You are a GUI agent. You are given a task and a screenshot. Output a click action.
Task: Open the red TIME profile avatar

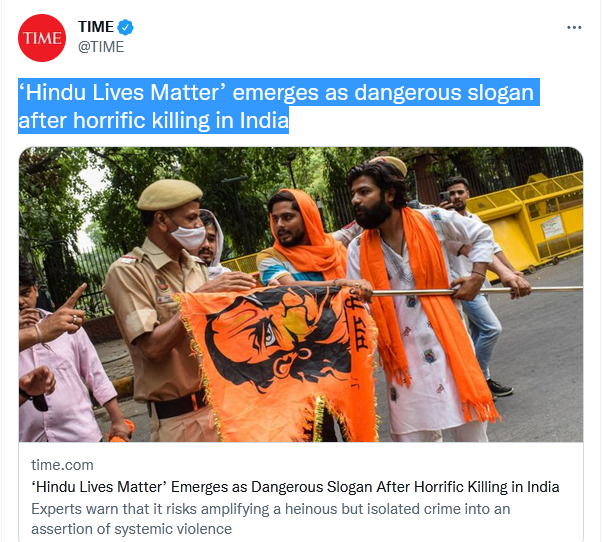coord(42,38)
